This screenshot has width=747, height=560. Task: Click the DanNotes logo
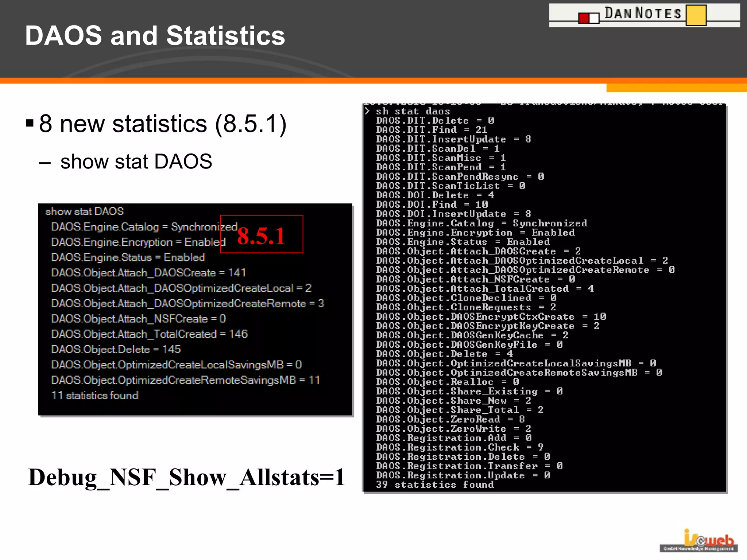(645, 15)
